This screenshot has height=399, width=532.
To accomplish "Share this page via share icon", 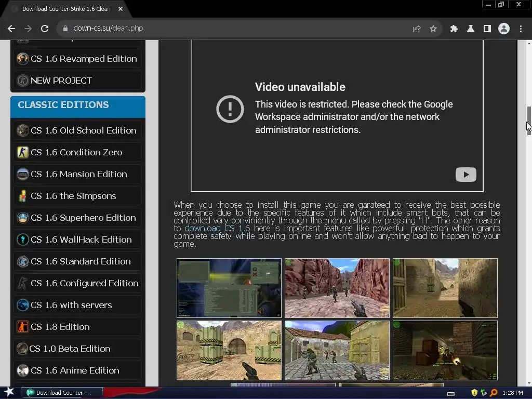I will pos(416,29).
